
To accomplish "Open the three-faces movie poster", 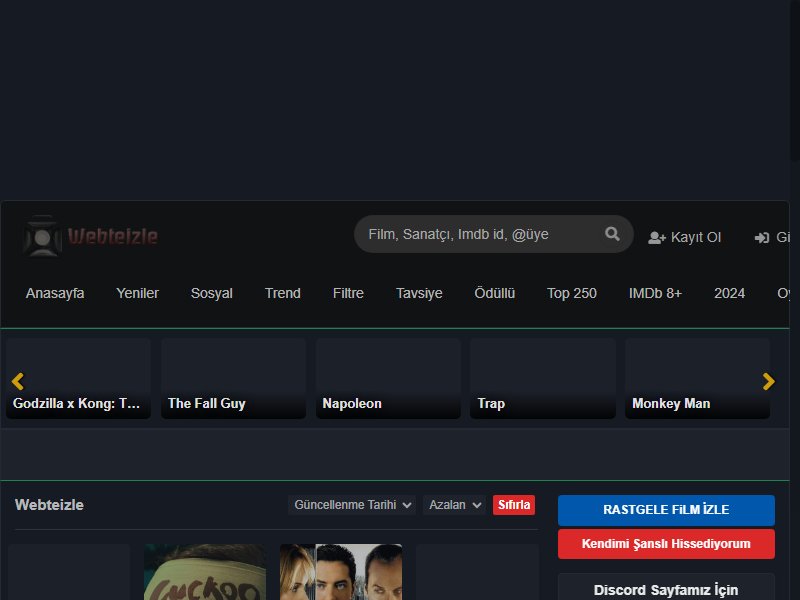I will pos(341,572).
